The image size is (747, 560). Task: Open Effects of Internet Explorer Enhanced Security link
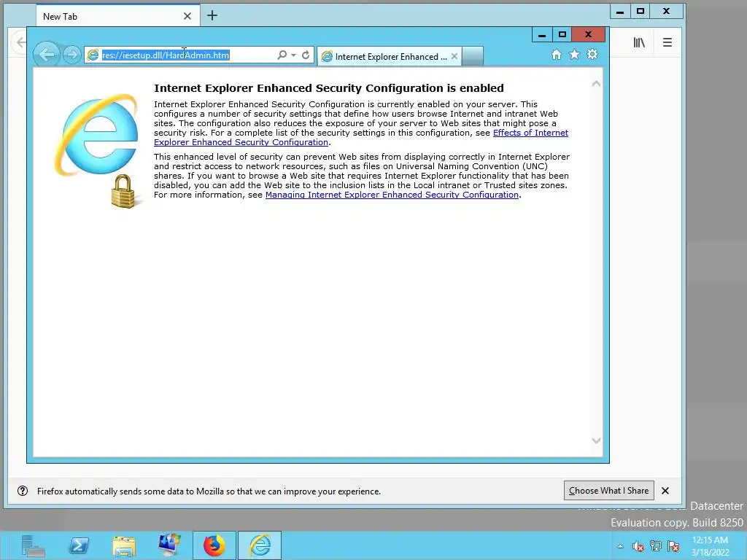tap(530, 133)
